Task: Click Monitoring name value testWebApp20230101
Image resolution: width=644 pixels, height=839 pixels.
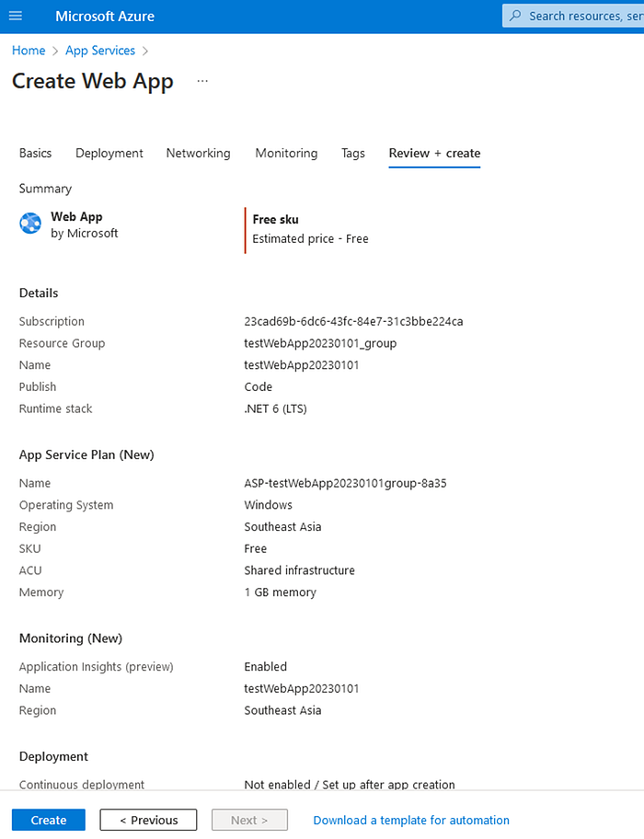Action: click(x=302, y=689)
